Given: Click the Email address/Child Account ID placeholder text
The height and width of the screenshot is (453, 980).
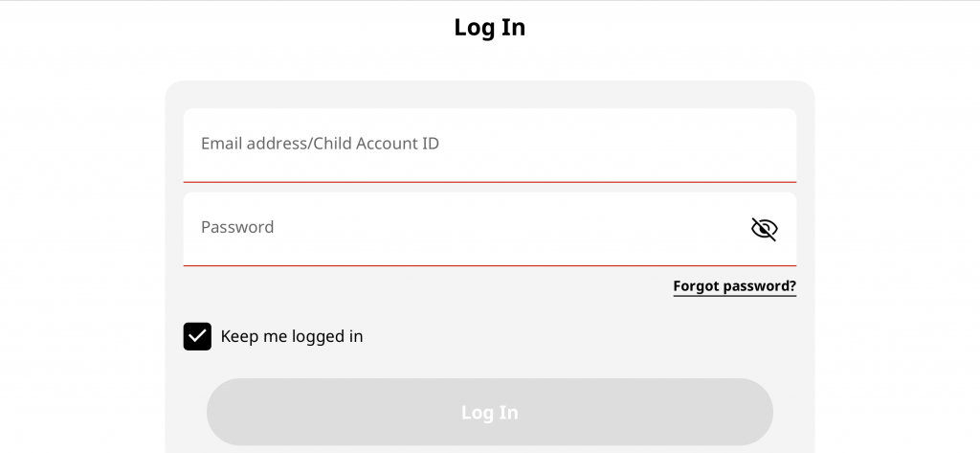Looking at the screenshot, I should click(320, 144).
